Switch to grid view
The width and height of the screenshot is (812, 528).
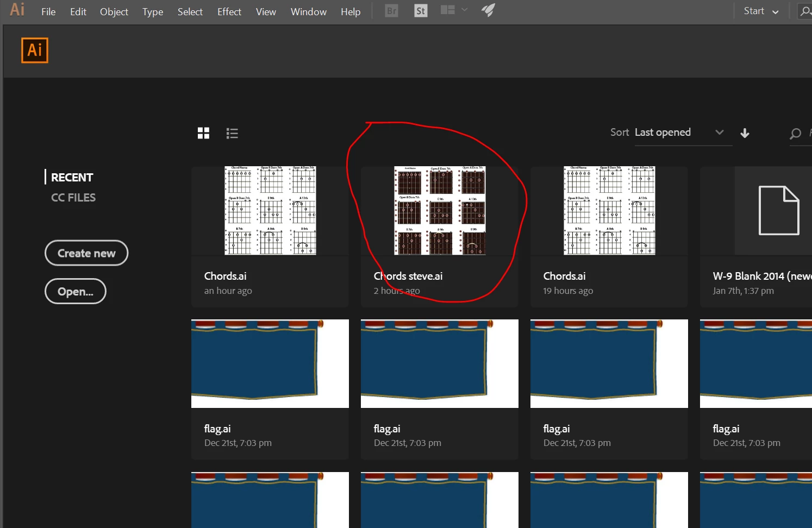(x=203, y=133)
